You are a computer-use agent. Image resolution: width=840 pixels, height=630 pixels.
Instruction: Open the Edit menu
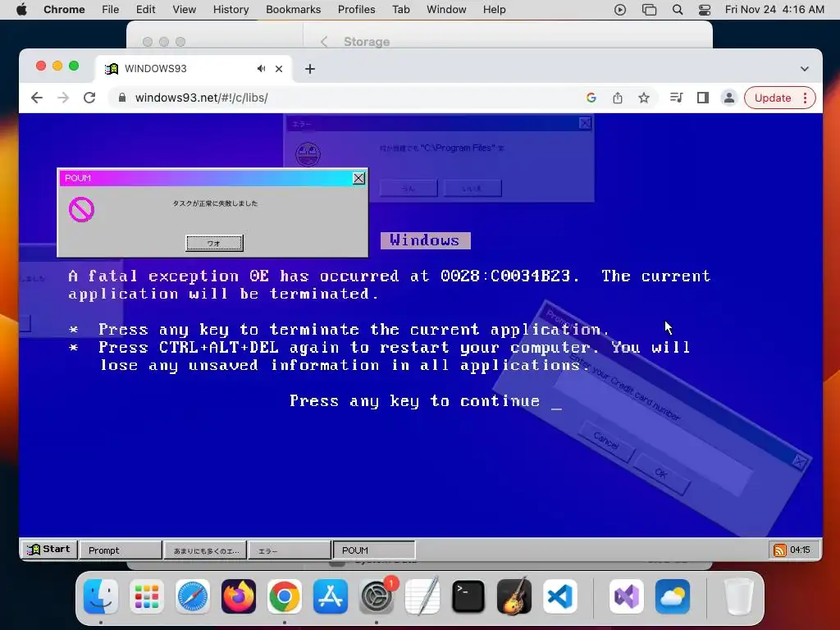(145, 10)
